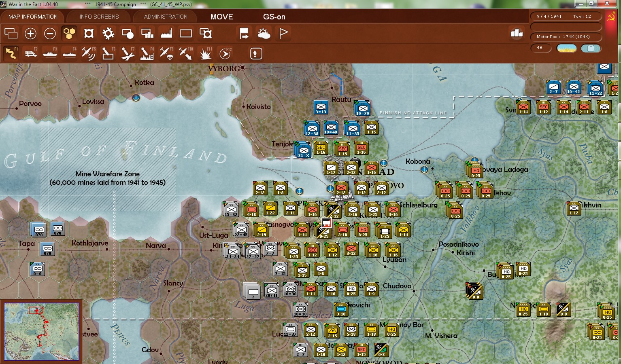
Task: Click the plain rectangle icon in the toolbar
Action: pyautogui.click(x=186, y=34)
